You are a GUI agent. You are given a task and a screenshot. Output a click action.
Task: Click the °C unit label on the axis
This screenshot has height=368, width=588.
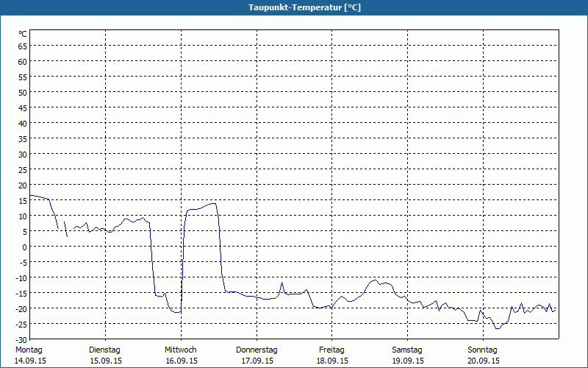coord(23,34)
